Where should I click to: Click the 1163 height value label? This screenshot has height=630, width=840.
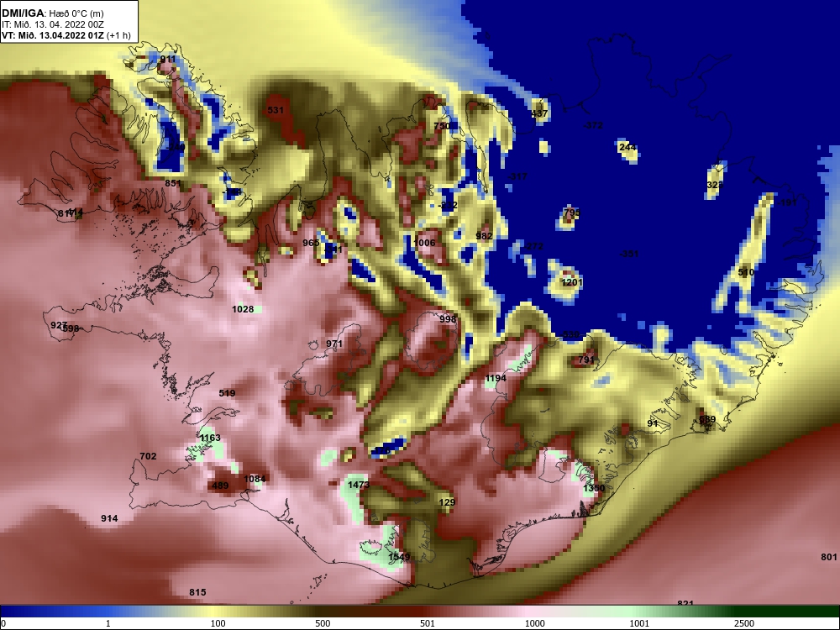pos(210,438)
